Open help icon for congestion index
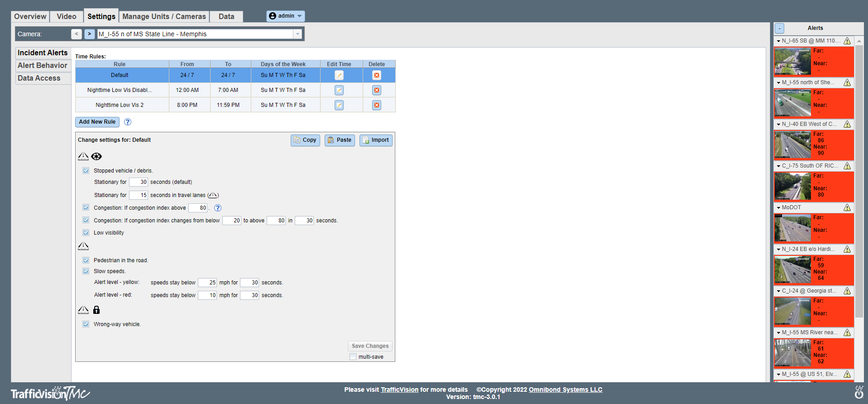Image resolution: width=868 pixels, height=404 pixels. click(218, 208)
